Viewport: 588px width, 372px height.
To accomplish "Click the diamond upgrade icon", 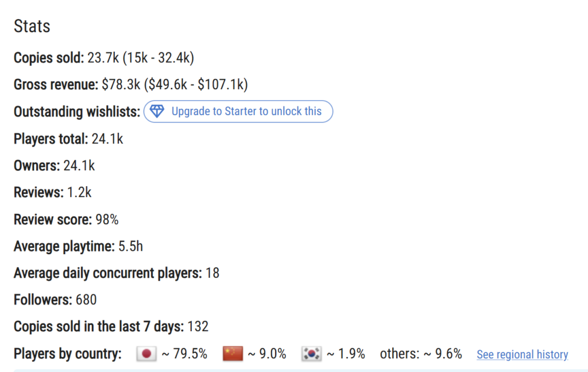I will point(157,111).
